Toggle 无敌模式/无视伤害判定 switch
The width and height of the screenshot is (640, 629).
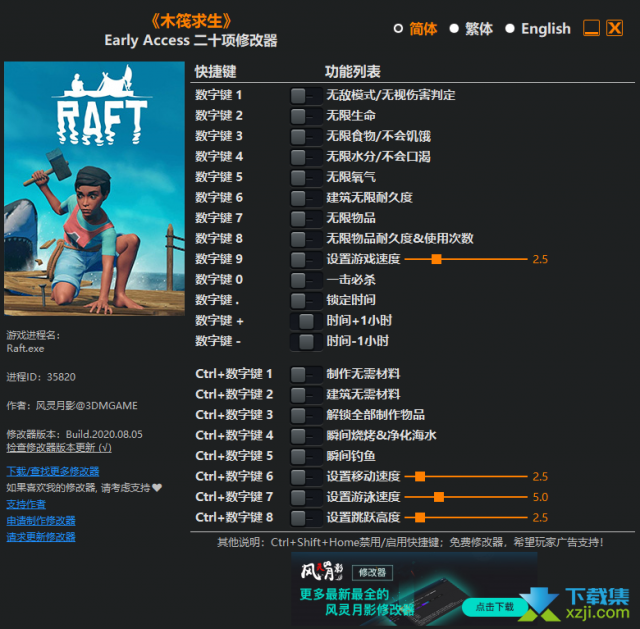click(x=306, y=96)
